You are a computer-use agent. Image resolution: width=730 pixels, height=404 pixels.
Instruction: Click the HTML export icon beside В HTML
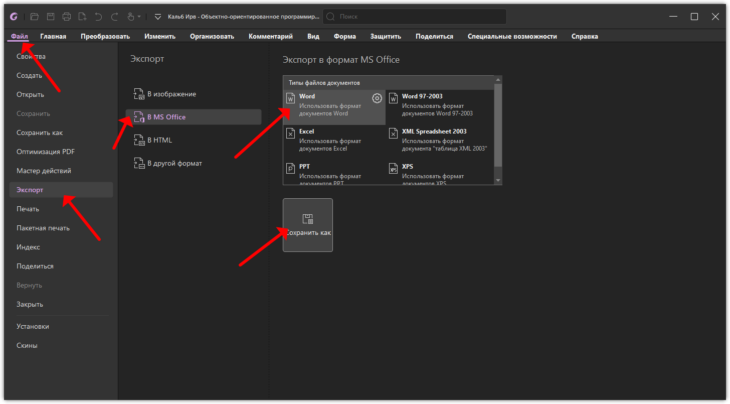coord(139,140)
